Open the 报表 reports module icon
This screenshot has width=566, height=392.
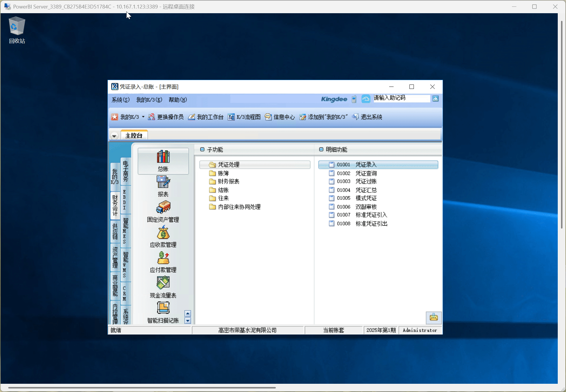coord(163,182)
